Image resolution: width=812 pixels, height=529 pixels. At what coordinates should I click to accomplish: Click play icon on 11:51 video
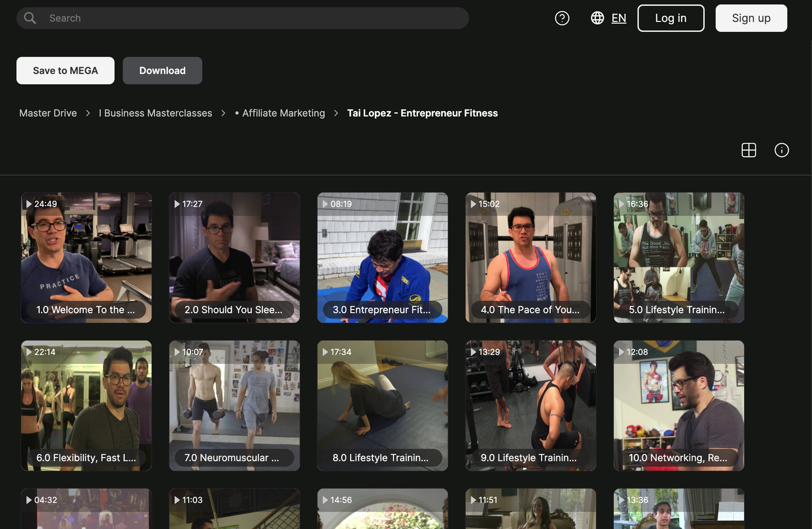(x=473, y=500)
